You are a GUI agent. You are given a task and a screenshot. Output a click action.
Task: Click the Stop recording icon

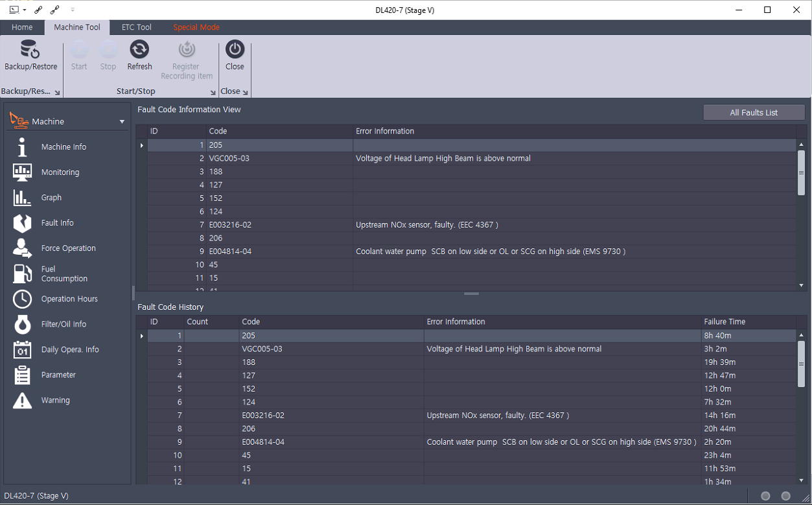tap(108, 49)
